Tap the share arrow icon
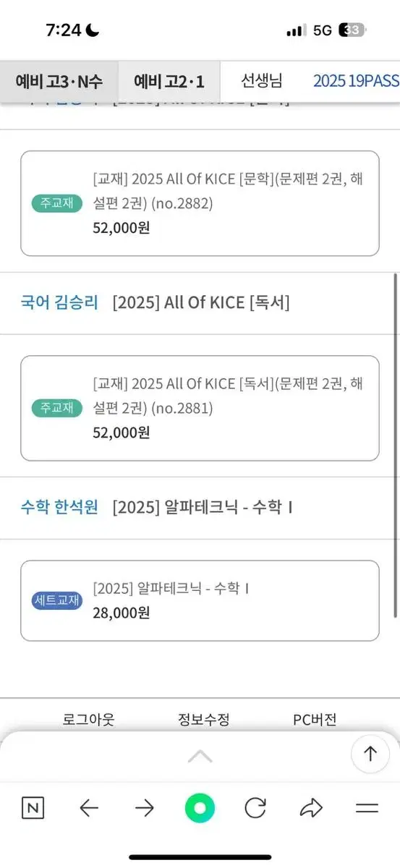The width and height of the screenshot is (400, 868). 312,808
